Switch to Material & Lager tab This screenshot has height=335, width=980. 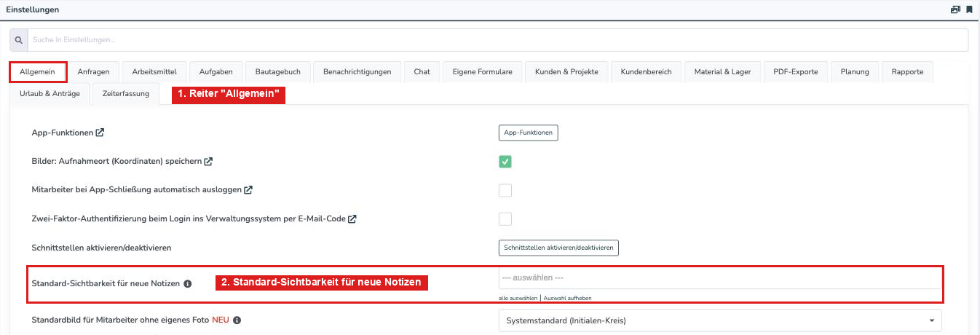722,72
